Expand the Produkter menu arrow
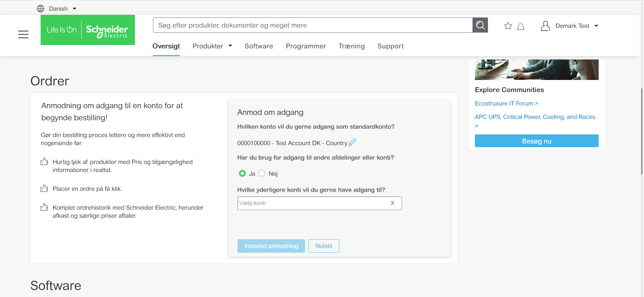The width and height of the screenshot is (644, 297). point(230,46)
